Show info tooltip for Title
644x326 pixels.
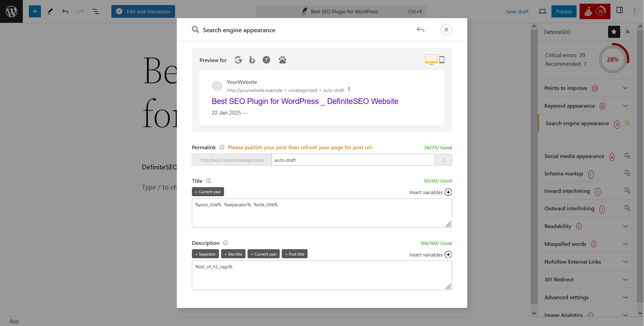coord(209,181)
